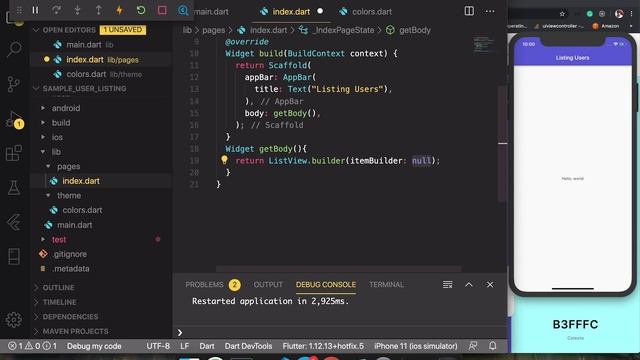This screenshot has width=640, height=360.
Task: Expand the Timeline section
Action: pos(59,302)
